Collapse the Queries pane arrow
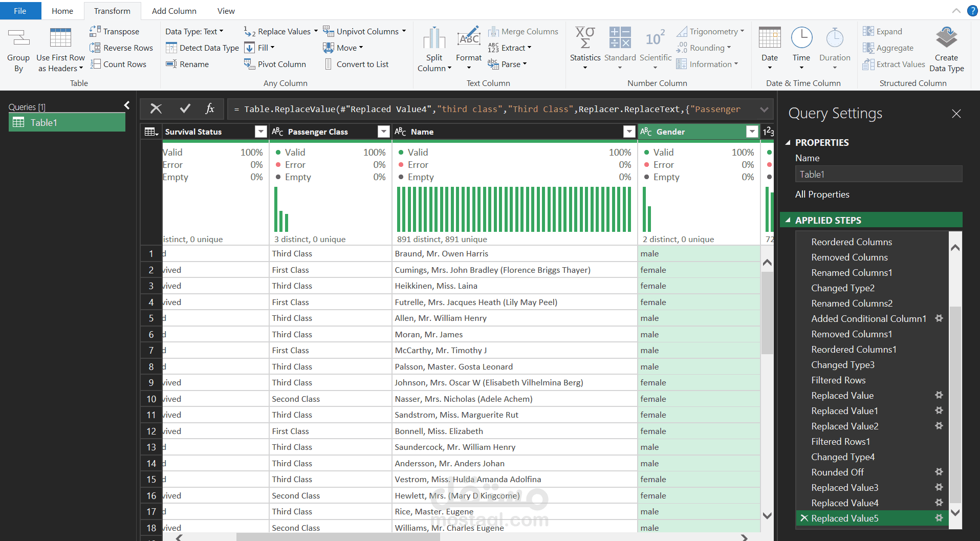Screen dimensions: 980x541 [127, 105]
